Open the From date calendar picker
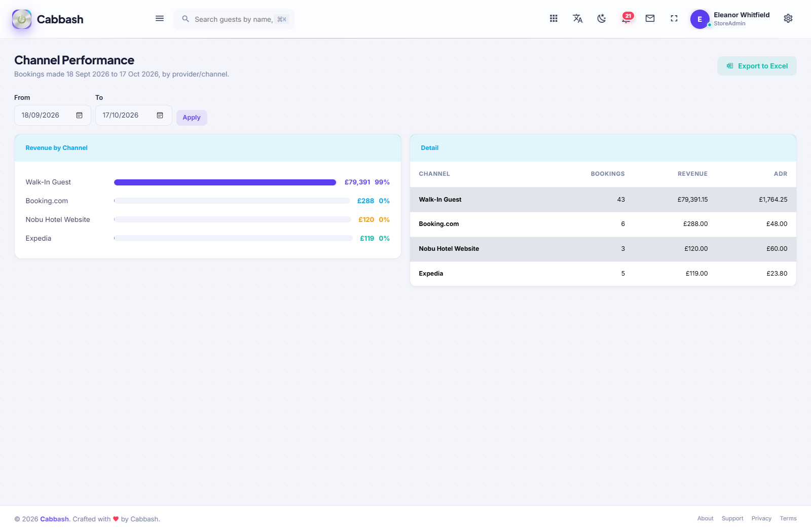 (x=80, y=116)
